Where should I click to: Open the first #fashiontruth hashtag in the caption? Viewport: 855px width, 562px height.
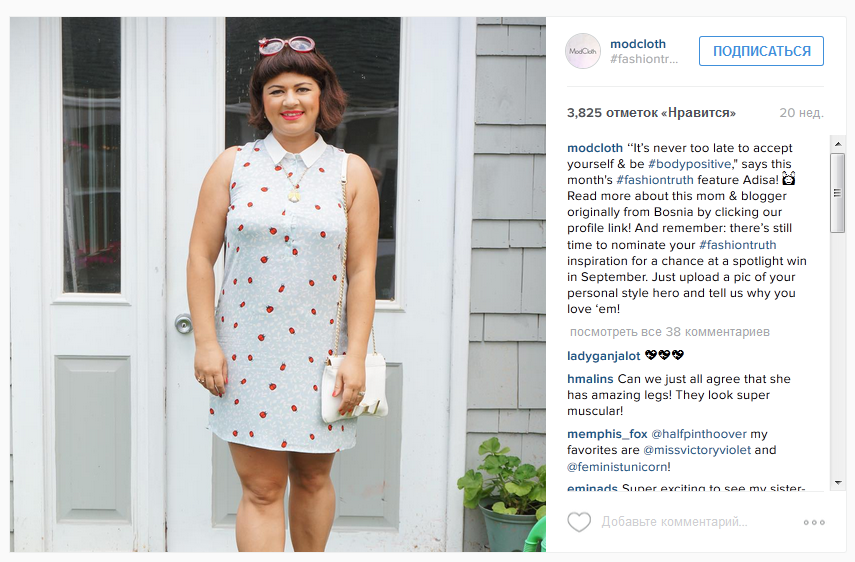tap(655, 180)
